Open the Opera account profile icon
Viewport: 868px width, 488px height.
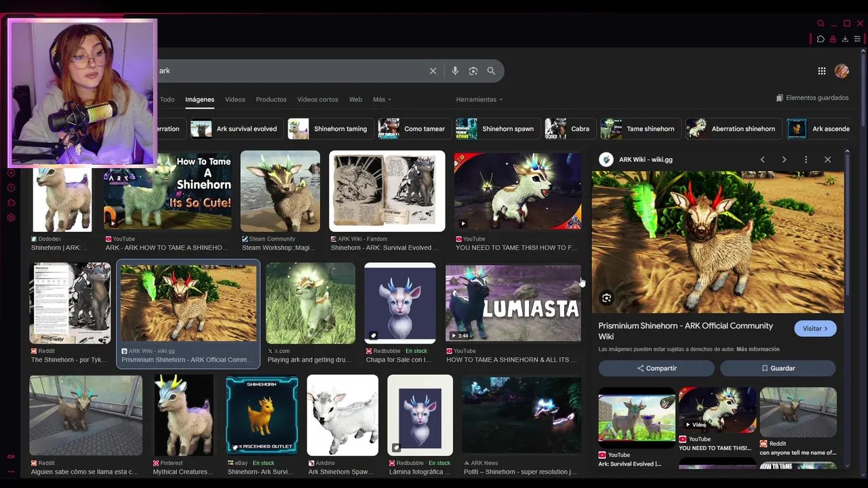(833, 39)
